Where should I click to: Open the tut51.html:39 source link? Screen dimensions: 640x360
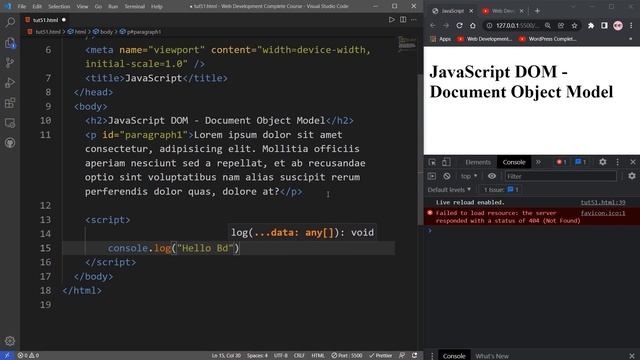pos(603,202)
